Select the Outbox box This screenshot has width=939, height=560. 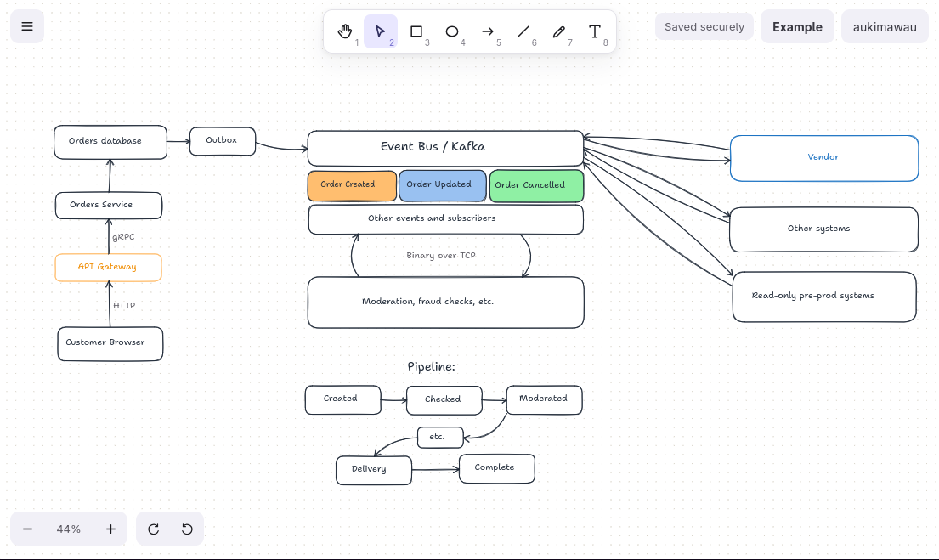(222, 141)
